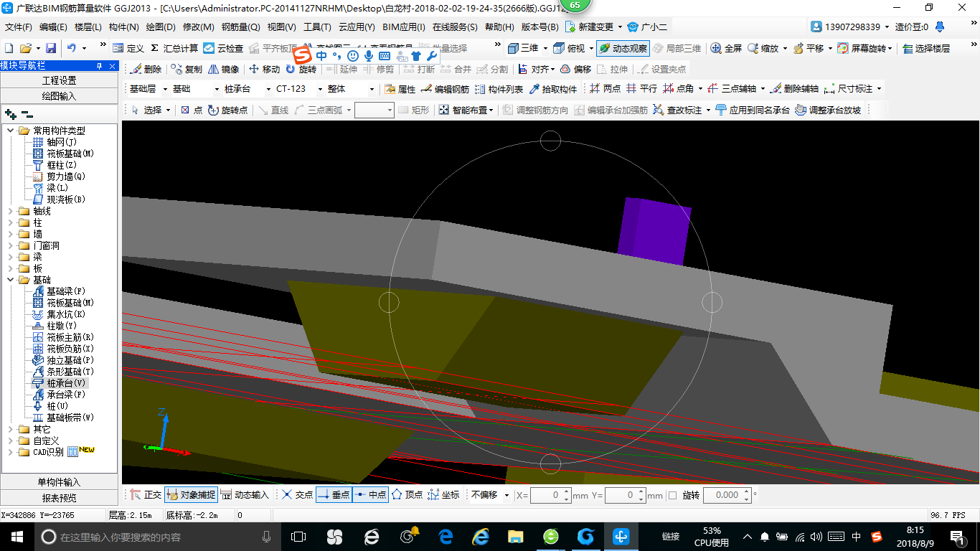Click 智能布置 smart layout tool
Image resolution: width=980 pixels, height=551 pixels.
(x=466, y=110)
